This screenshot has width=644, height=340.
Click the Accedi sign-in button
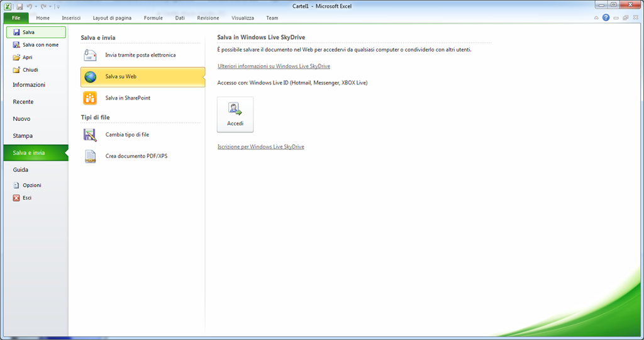235,115
